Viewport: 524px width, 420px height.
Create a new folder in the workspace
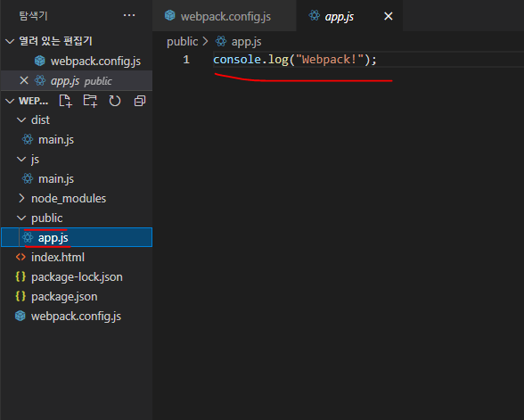click(90, 101)
